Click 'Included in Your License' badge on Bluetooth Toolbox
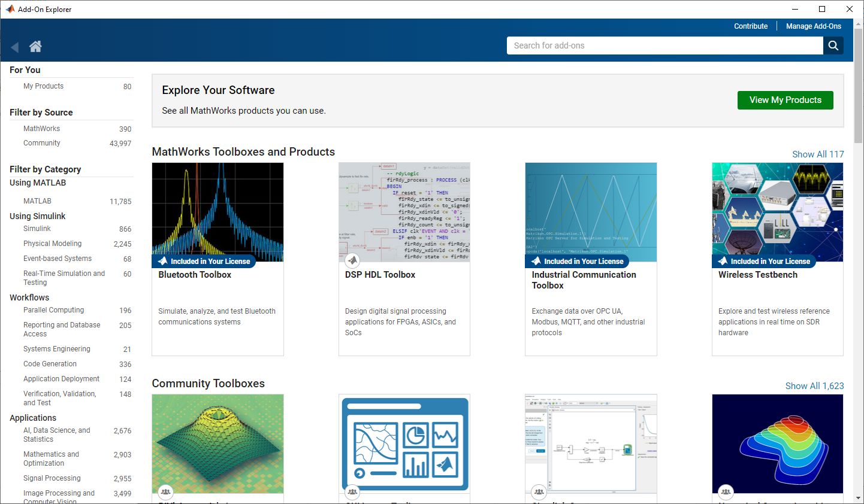 click(x=204, y=261)
